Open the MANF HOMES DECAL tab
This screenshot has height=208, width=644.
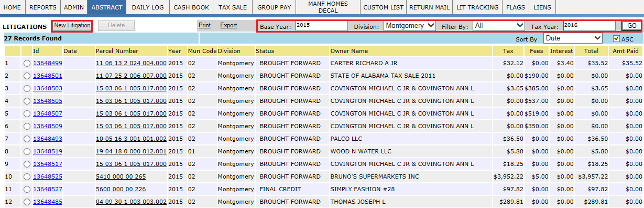328,7
